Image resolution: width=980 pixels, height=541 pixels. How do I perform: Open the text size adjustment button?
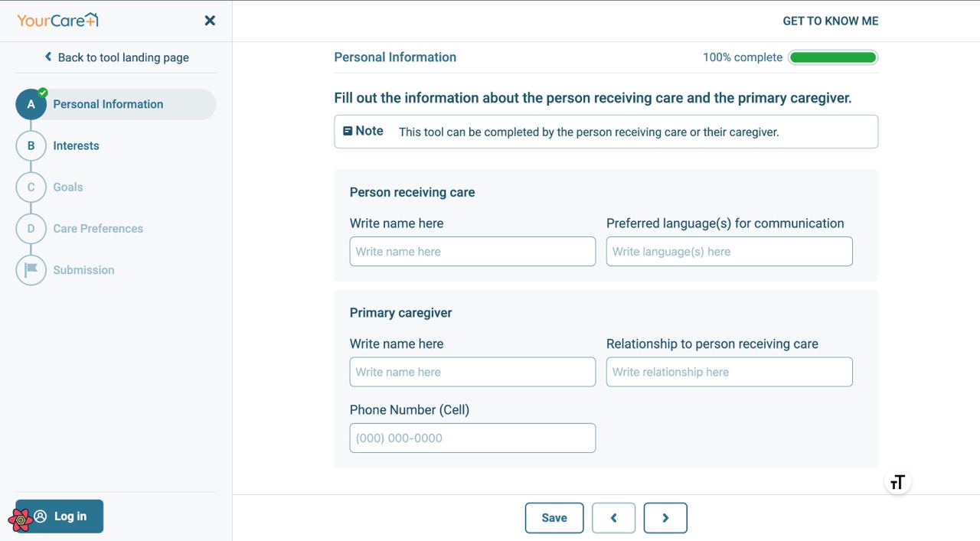click(897, 482)
